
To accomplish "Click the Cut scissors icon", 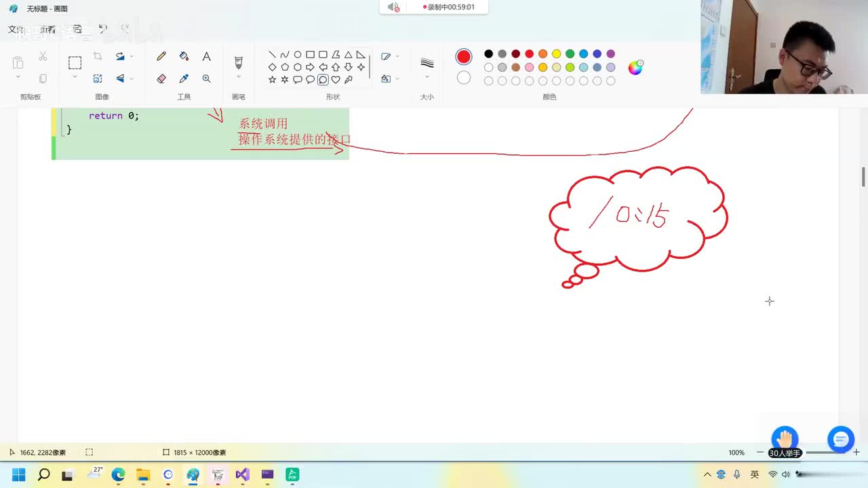I will tap(43, 56).
